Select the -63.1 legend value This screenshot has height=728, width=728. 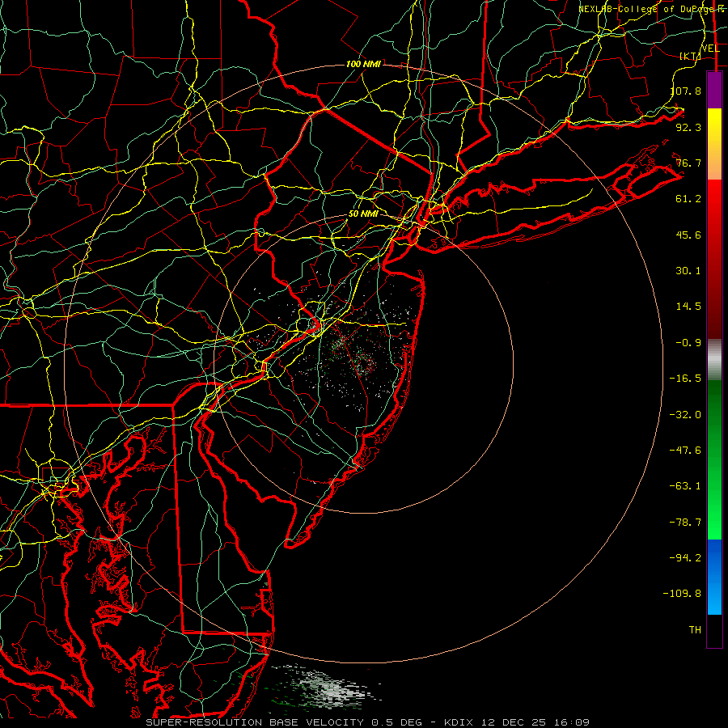tap(685, 486)
